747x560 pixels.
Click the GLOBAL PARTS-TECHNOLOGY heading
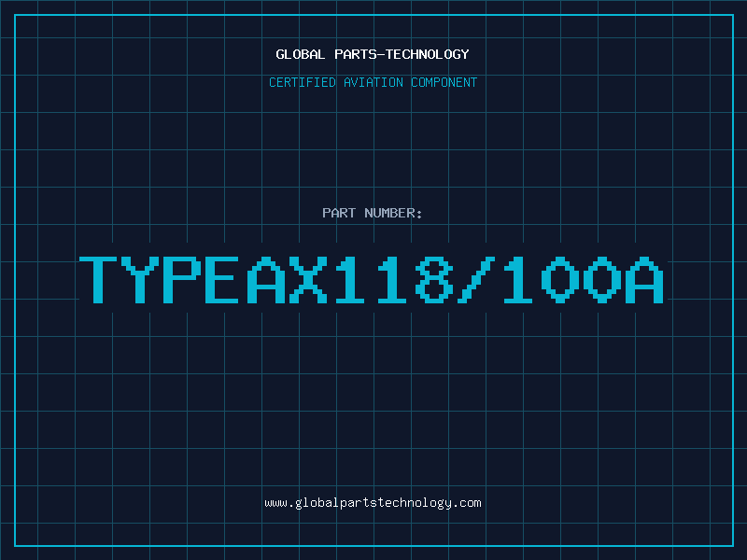[x=373, y=54]
